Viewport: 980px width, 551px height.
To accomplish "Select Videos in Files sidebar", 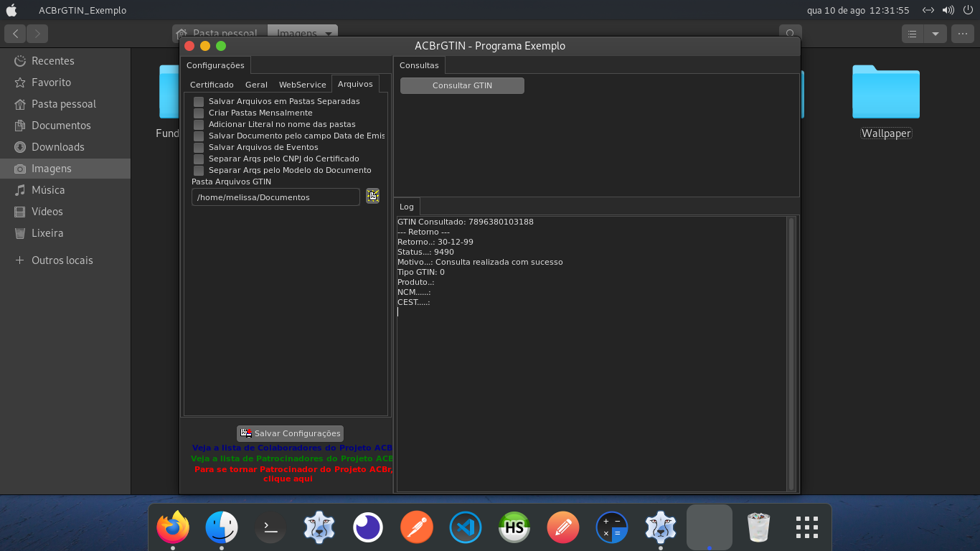I will tap(65, 212).
